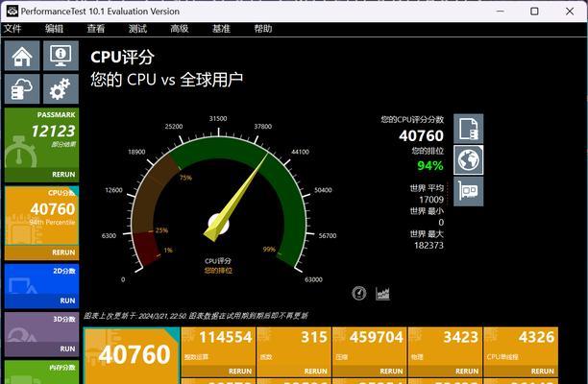Click the world maximum value 182373
The width and height of the screenshot is (588, 384).
point(429,246)
